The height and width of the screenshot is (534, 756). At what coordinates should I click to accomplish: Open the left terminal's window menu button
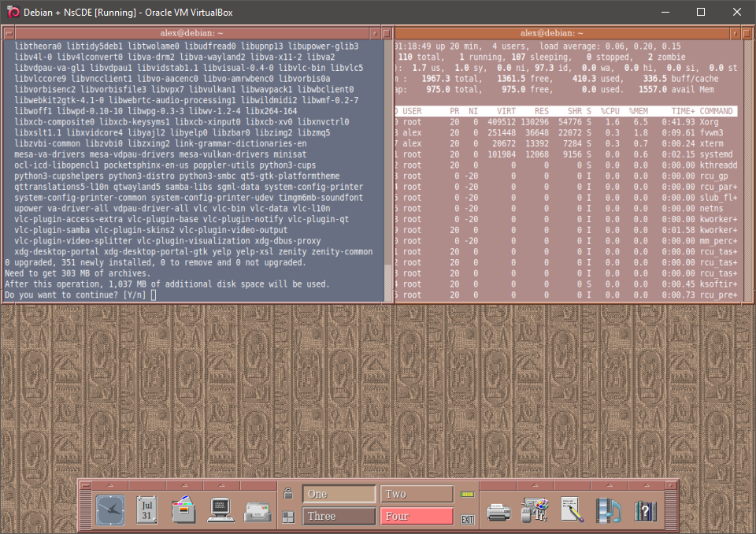pyautogui.click(x=8, y=33)
